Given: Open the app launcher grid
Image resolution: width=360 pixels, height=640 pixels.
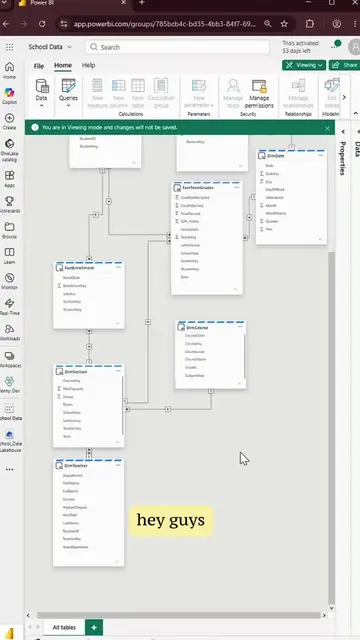Looking at the screenshot, I should [x=9, y=47].
